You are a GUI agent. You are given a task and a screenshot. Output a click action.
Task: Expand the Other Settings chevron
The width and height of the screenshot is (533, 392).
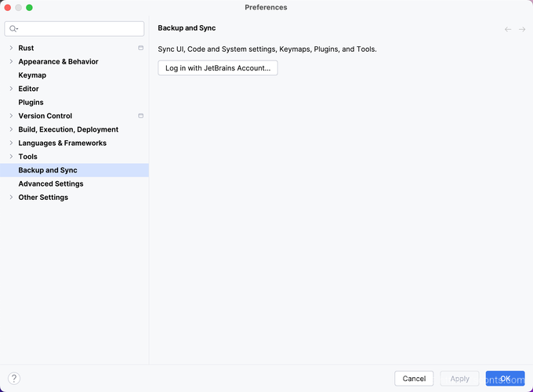[11, 198]
